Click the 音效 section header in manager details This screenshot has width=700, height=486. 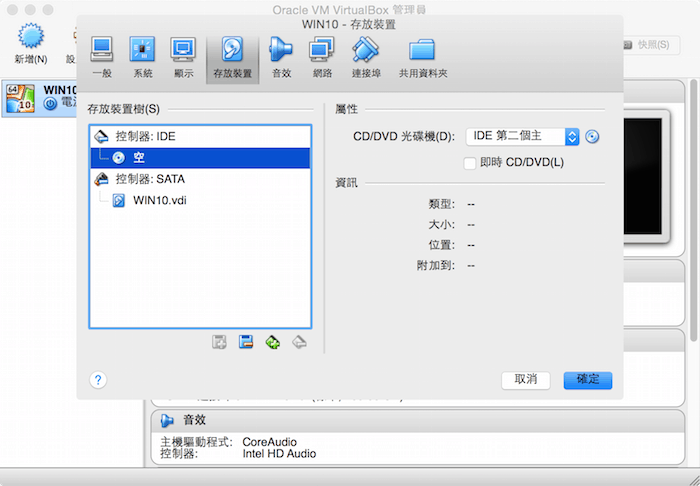417,420
